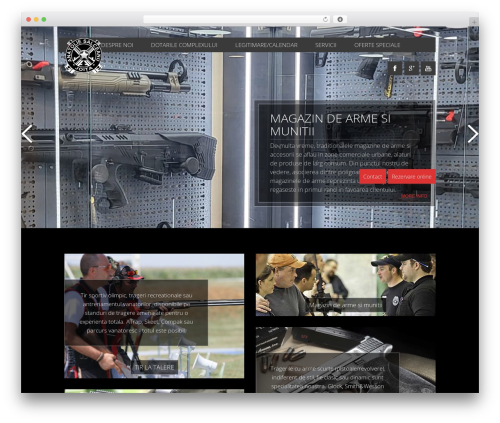Image resolution: width=500 pixels, height=423 pixels.
Task: Close the browser window red button
Action: tap(29, 20)
